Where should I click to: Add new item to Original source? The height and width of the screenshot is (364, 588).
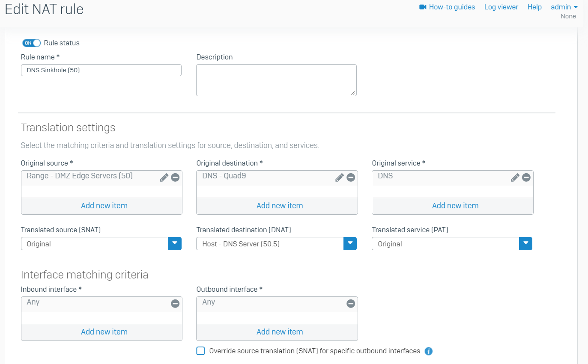104,206
